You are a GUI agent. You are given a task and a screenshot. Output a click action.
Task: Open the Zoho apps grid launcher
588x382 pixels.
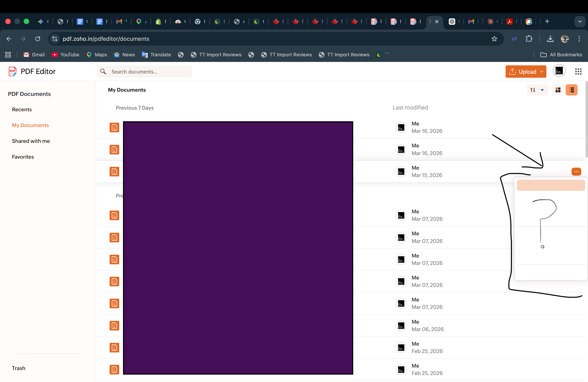click(x=578, y=72)
